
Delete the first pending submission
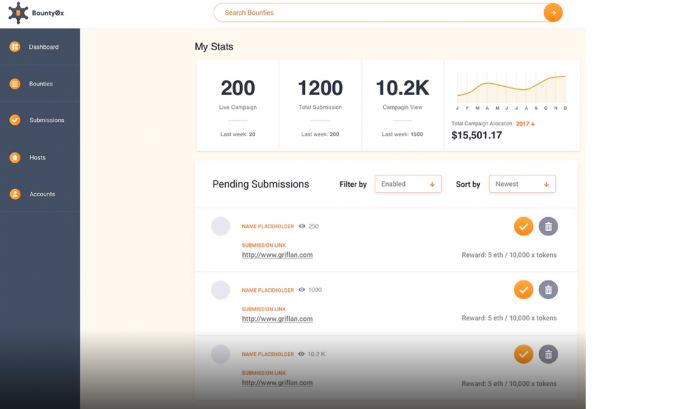pos(548,226)
